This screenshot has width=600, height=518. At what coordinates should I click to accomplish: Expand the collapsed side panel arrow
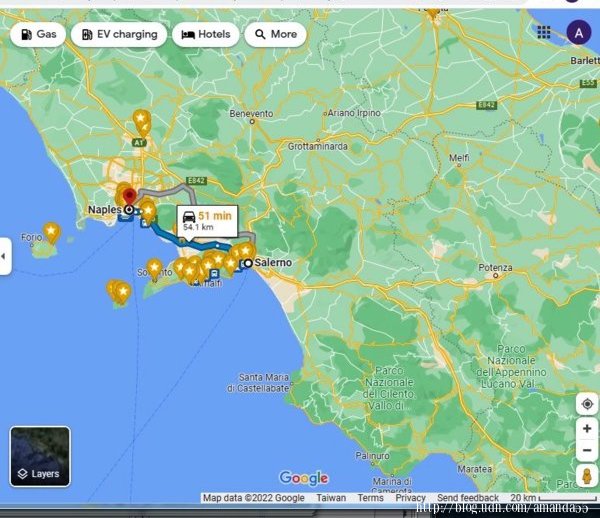(4, 256)
